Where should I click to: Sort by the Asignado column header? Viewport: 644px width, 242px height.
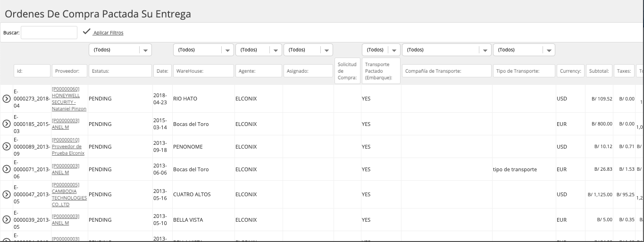[309, 71]
